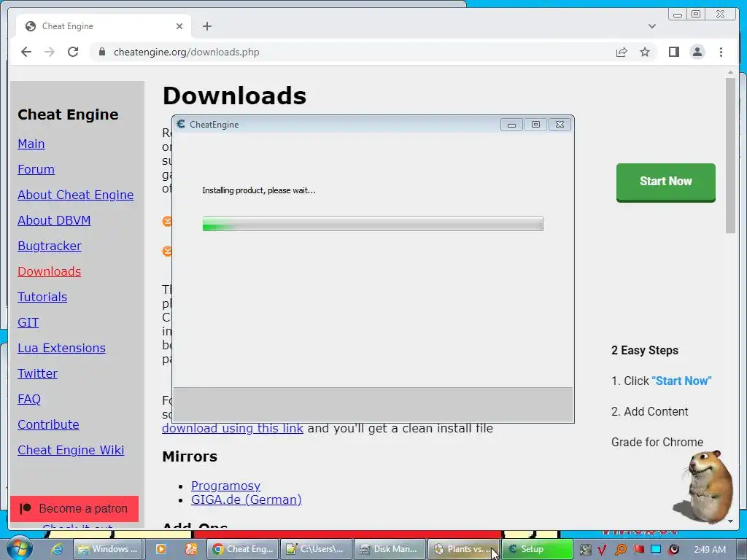Close the CheatEngine installer window
This screenshot has height=560, width=747.
coord(560,125)
